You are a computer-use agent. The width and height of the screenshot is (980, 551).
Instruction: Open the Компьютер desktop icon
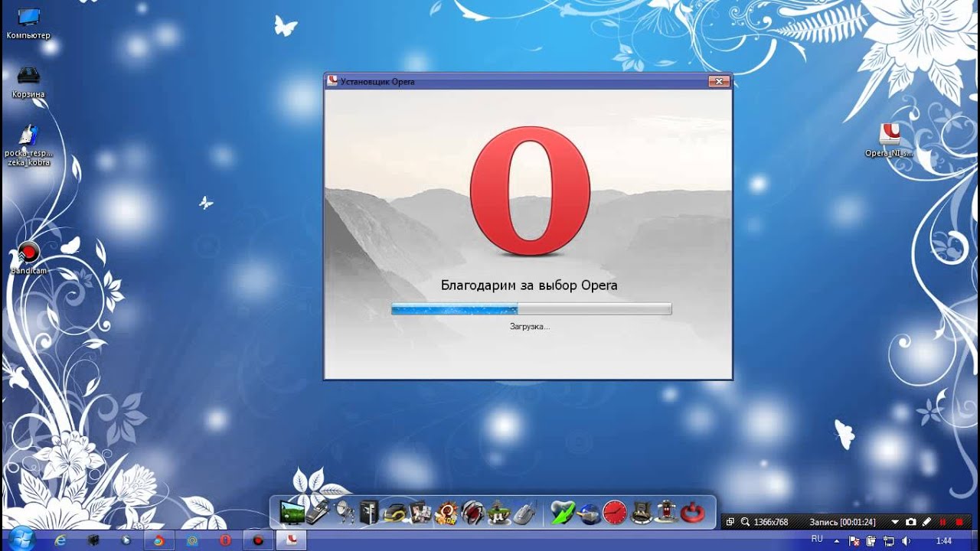coord(28,22)
